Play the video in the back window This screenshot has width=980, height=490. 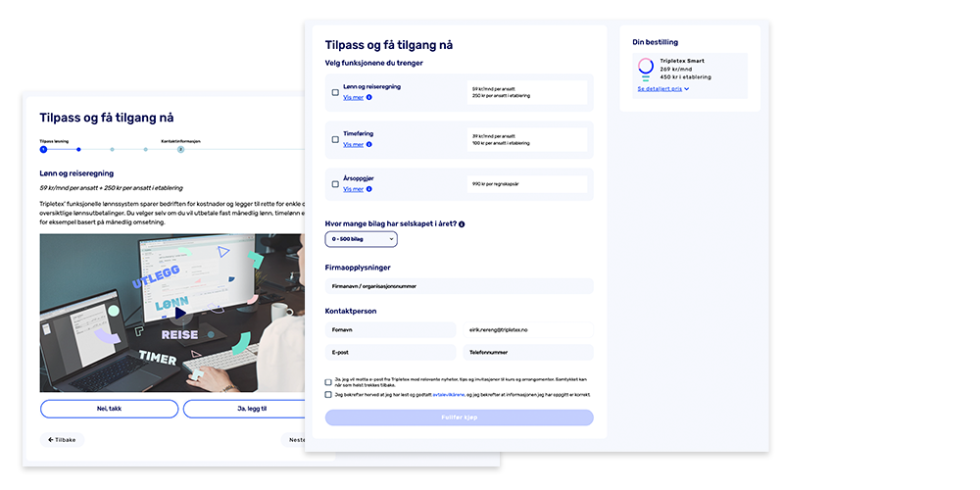180,314
